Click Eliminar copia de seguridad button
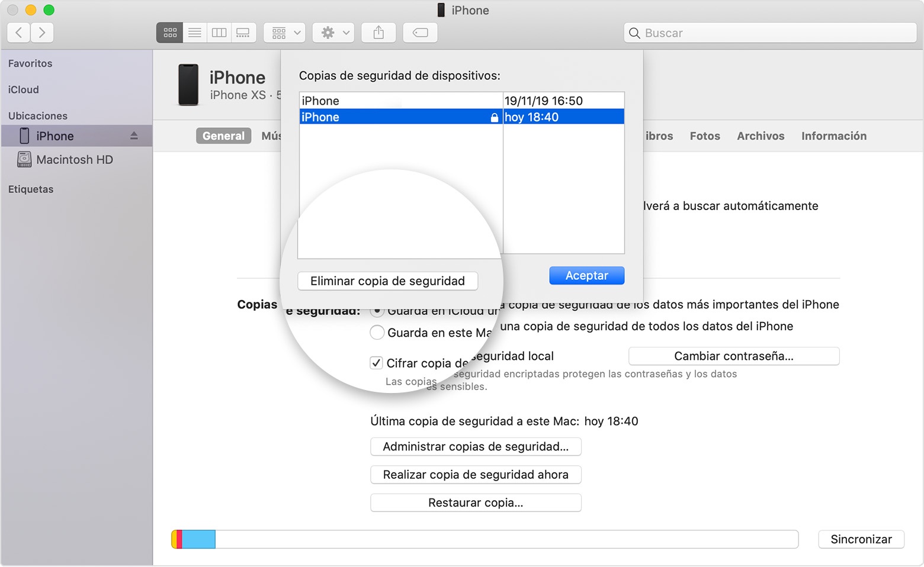The width and height of the screenshot is (924, 567). tap(387, 281)
